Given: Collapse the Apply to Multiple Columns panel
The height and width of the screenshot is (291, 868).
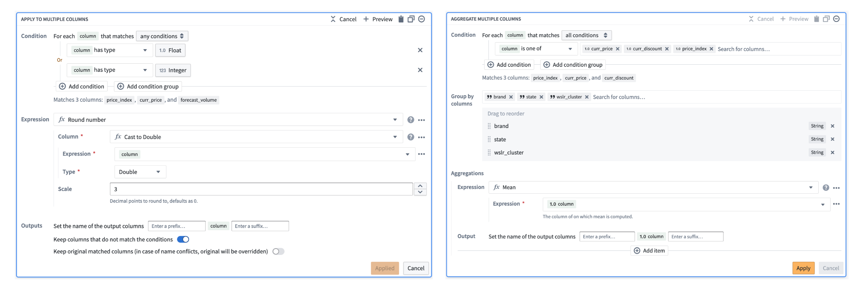Looking at the screenshot, I should tap(421, 19).
